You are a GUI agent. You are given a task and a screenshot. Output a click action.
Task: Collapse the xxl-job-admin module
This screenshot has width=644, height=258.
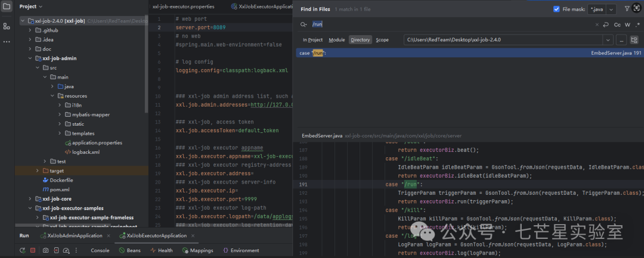[30, 58]
